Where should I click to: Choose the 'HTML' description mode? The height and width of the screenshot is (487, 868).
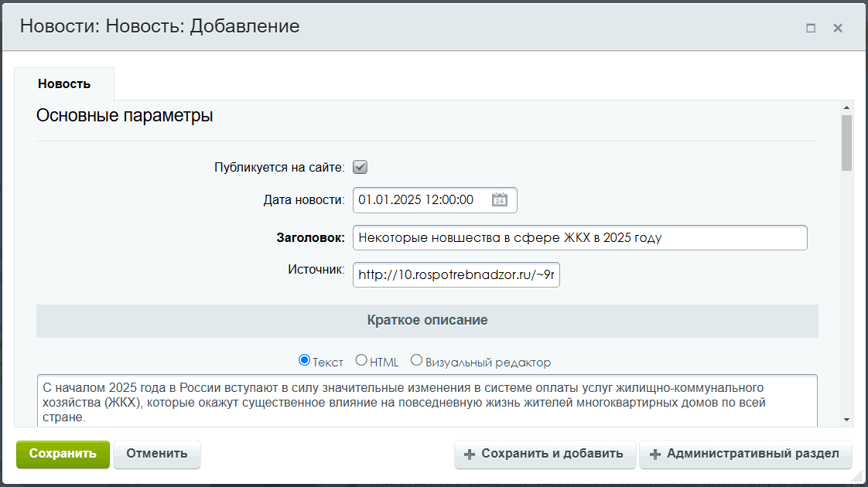click(361, 361)
